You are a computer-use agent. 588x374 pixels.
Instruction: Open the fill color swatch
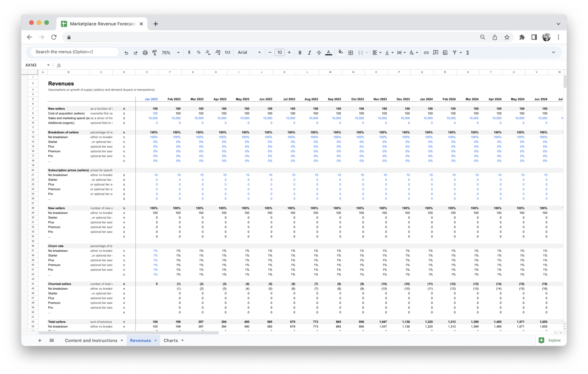[341, 53]
